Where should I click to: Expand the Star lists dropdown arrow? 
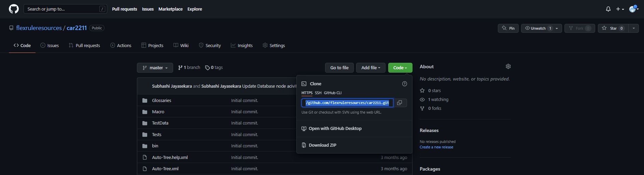(x=634, y=28)
